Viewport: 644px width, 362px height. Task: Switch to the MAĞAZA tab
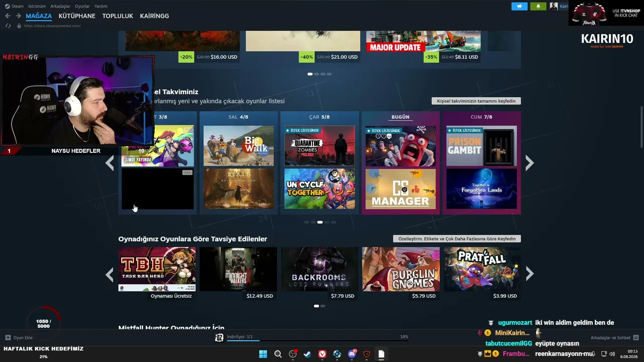click(39, 16)
